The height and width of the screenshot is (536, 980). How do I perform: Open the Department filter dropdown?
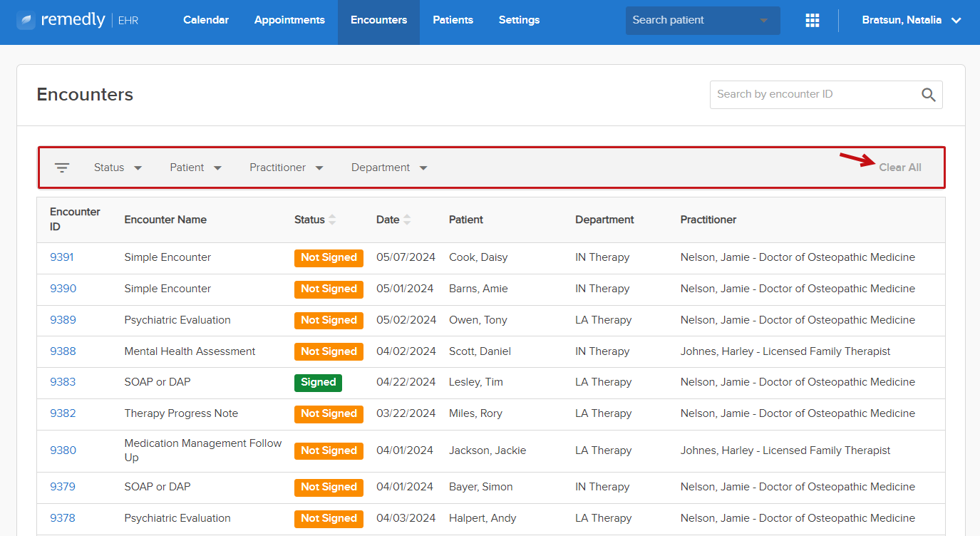tap(389, 167)
